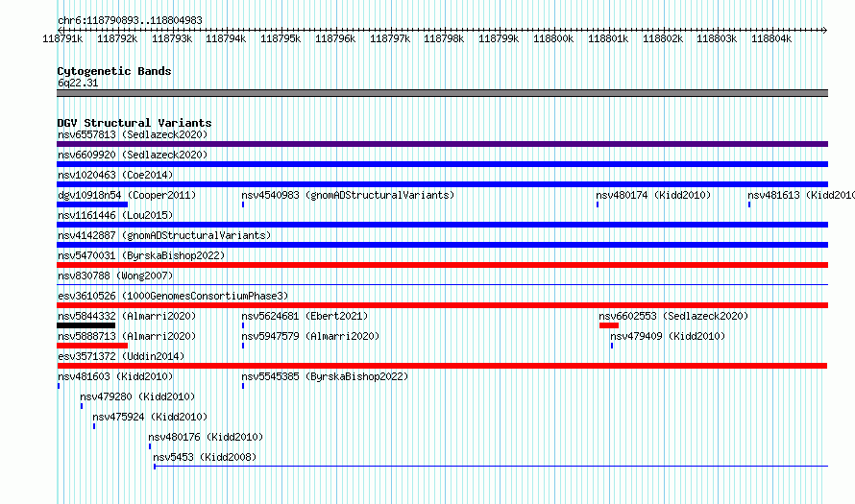Select the nsv5947579 (Almarri2020) label

[310, 336]
